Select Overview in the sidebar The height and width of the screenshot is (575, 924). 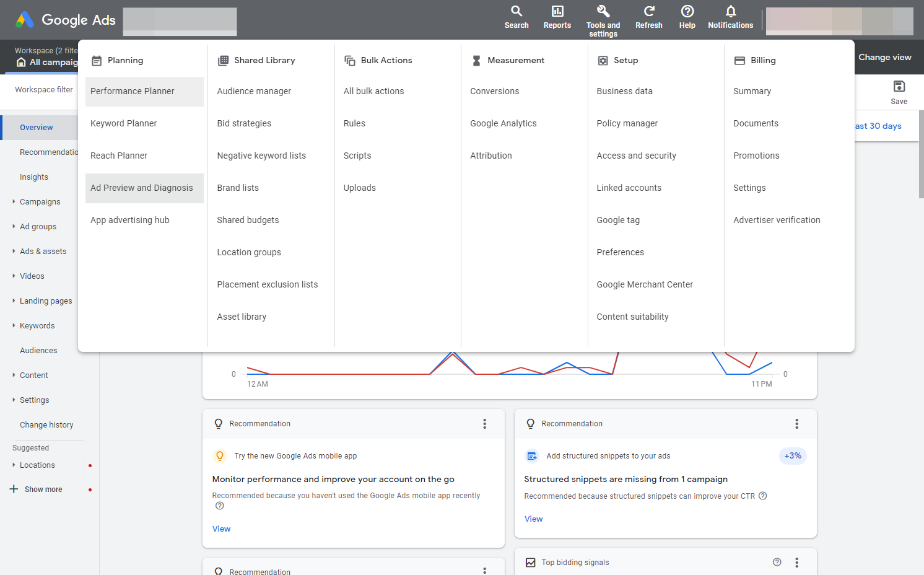tap(36, 127)
